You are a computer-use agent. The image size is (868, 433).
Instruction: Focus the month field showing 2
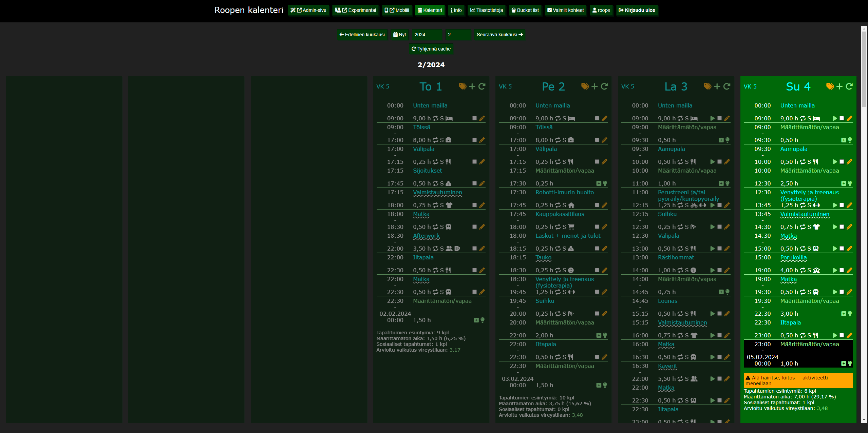tap(458, 35)
